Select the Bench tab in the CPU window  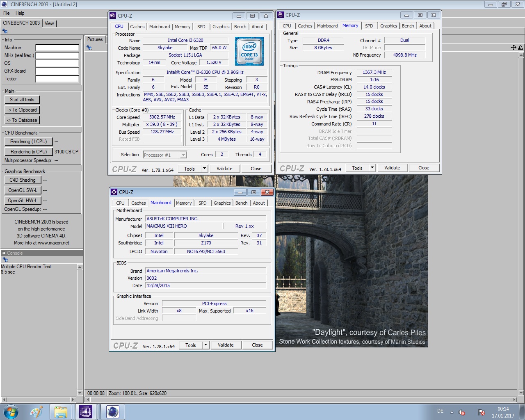240,27
